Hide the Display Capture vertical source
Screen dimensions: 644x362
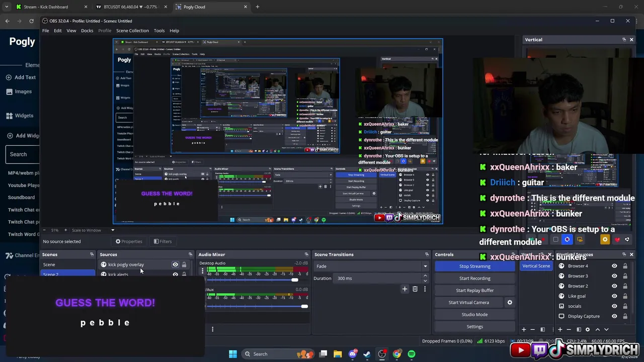(614, 316)
